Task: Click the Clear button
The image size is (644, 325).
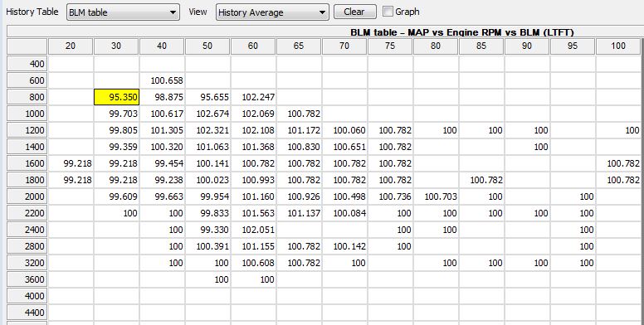Action: tap(355, 12)
